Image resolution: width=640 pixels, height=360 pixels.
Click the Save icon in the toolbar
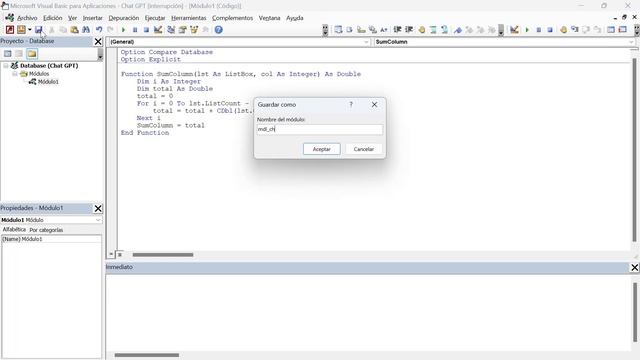click(x=38, y=30)
